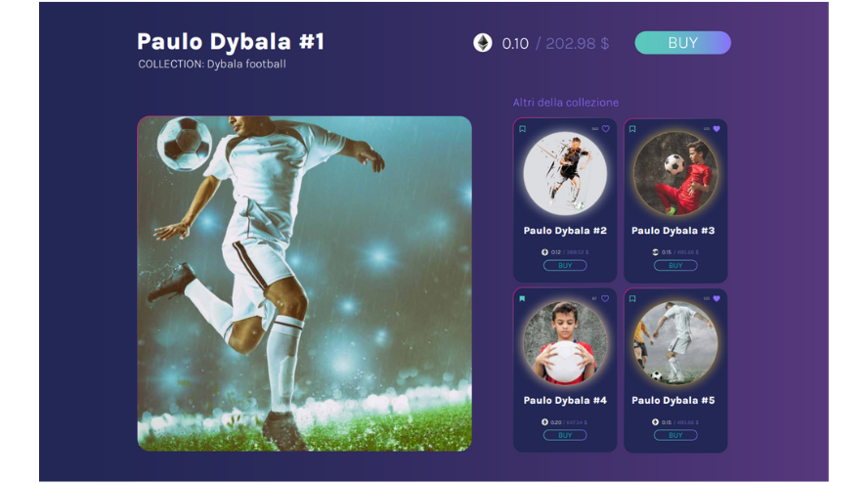868x483 pixels.
Task: Bookmark the Paulo Dybala #3 card
Action: tap(632, 129)
